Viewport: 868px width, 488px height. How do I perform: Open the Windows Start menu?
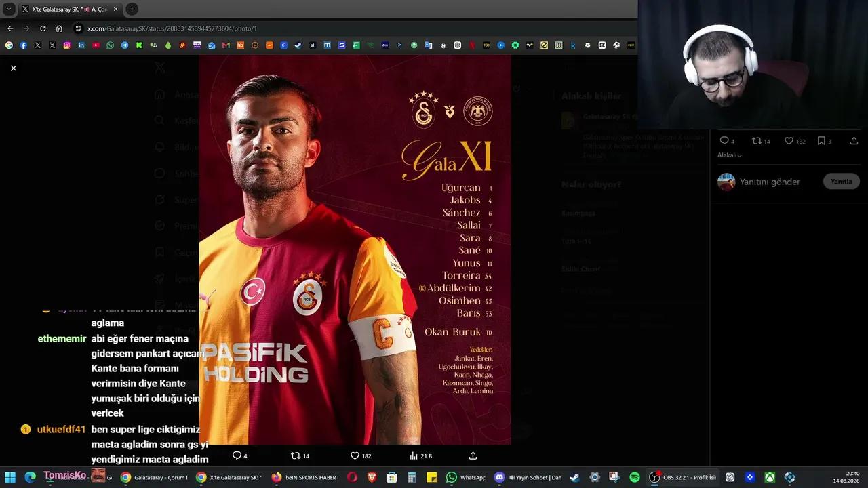coord(10,477)
